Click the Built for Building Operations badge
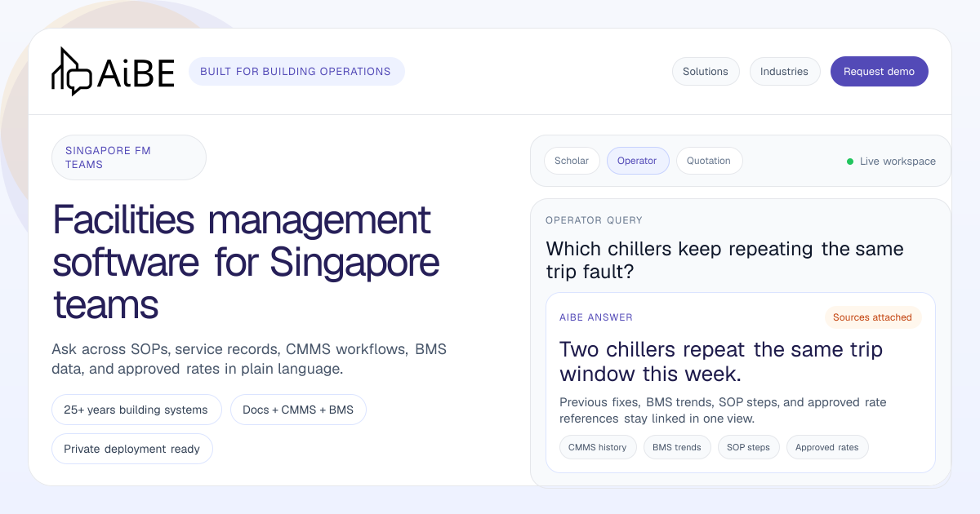Viewport: 980px width, 514px height. [x=296, y=71]
